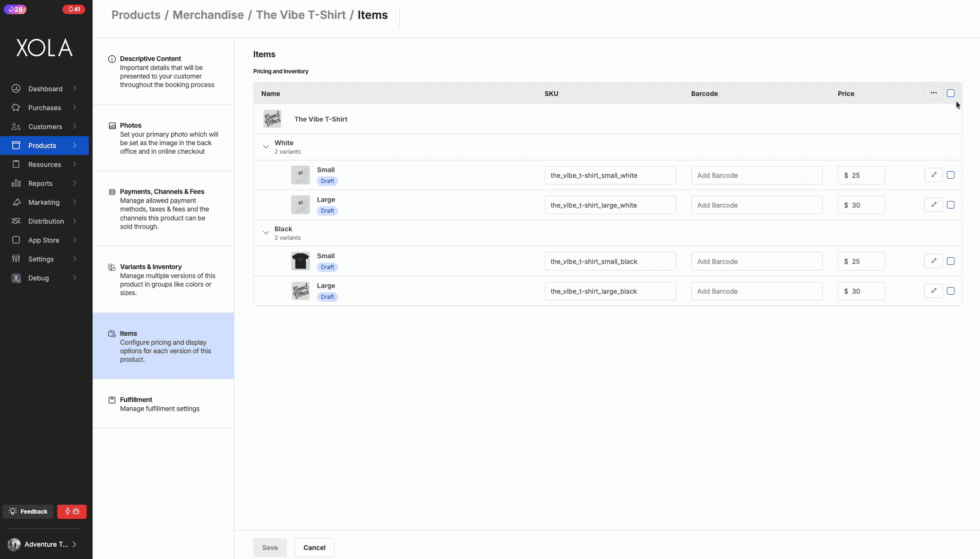Screen dimensions: 980x559
Task: Click the red bug report icon button
Action: pyautogui.click(x=72, y=511)
